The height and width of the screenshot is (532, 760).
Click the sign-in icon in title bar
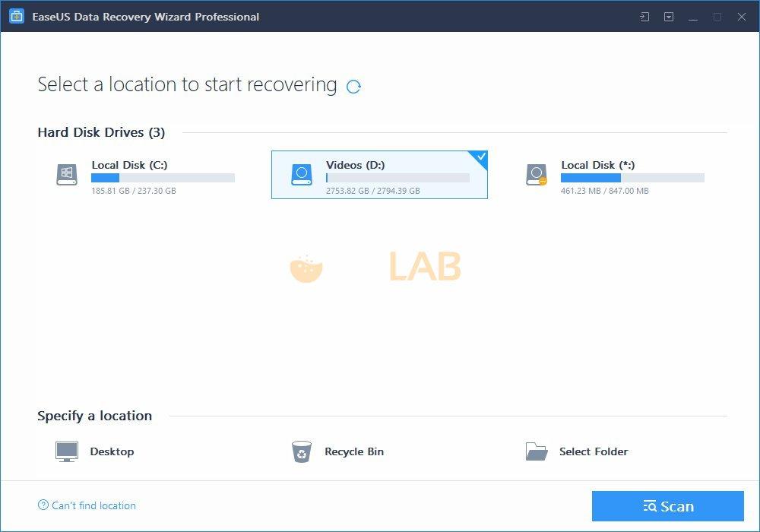pyautogui.click(x=644, y=17)
